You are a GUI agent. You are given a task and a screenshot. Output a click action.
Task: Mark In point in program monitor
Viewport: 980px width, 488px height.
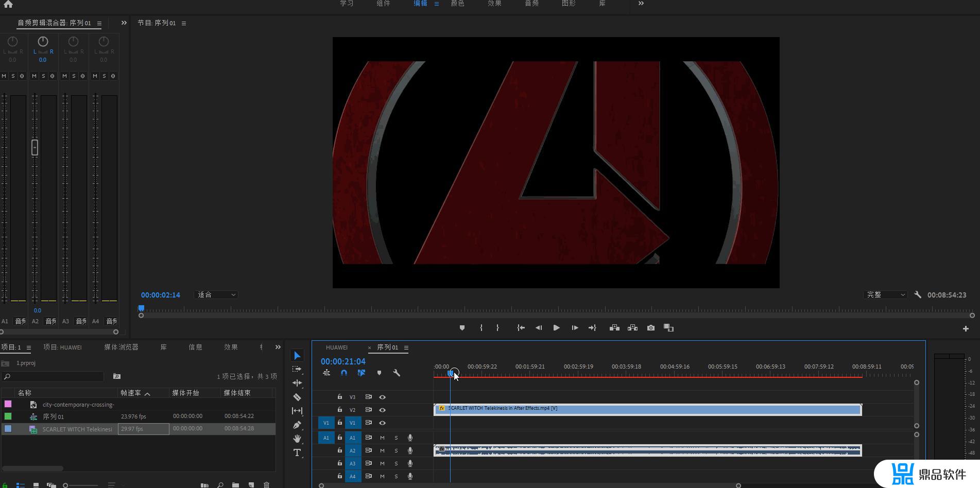point(481,328)
